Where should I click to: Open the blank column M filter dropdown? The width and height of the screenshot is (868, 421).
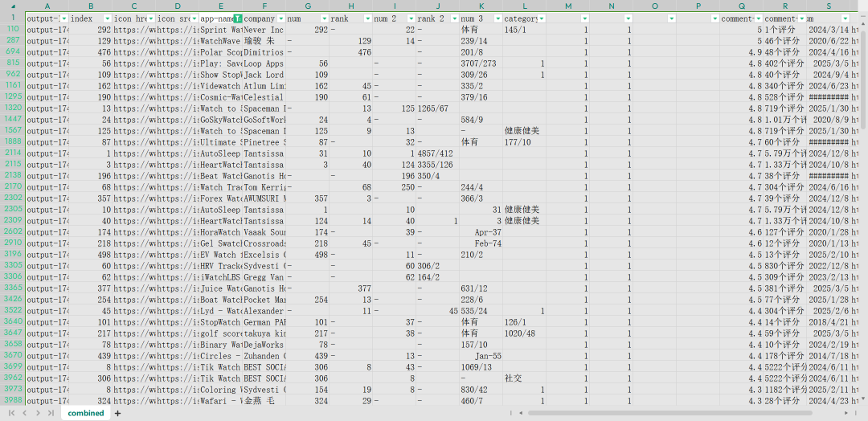[584, 18]
